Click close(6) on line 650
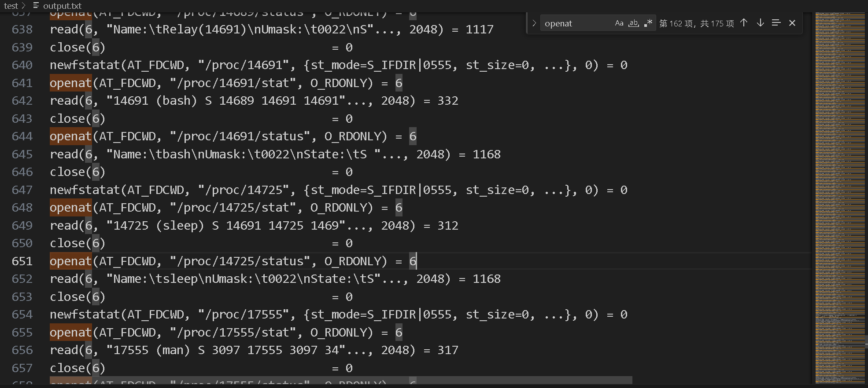Screen dimensions: 868x388 (78, 243)
